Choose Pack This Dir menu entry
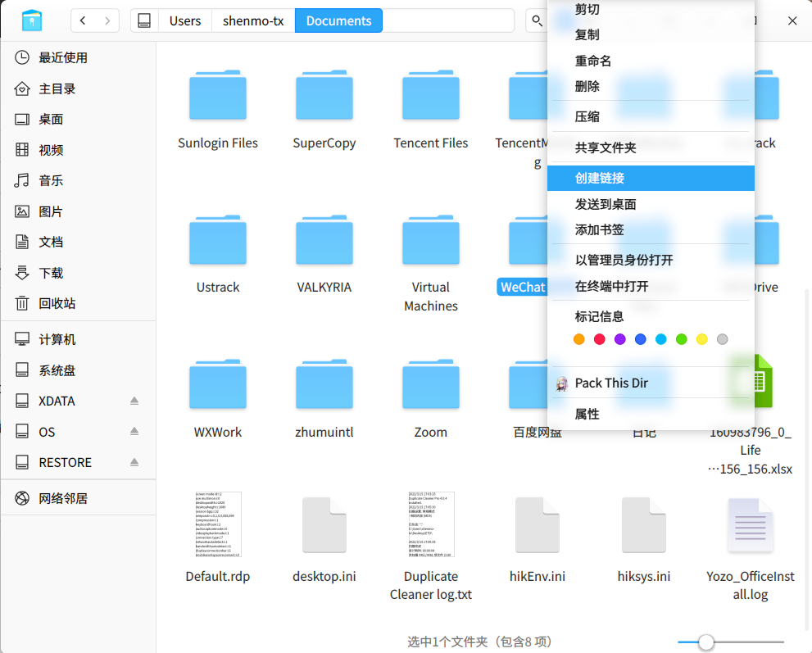The width and height of the screenshot is (812, 653). (651, 383)
